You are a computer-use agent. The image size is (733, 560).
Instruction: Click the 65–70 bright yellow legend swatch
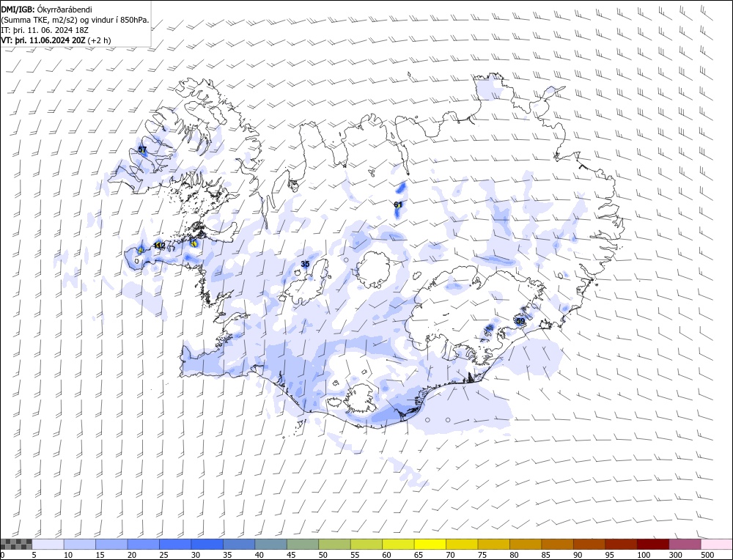point(430,544)
